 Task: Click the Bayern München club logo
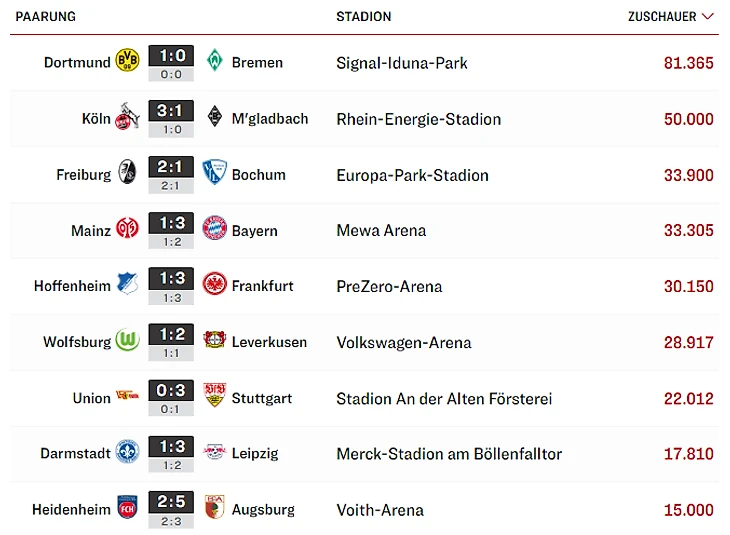(x=214, y=230)
